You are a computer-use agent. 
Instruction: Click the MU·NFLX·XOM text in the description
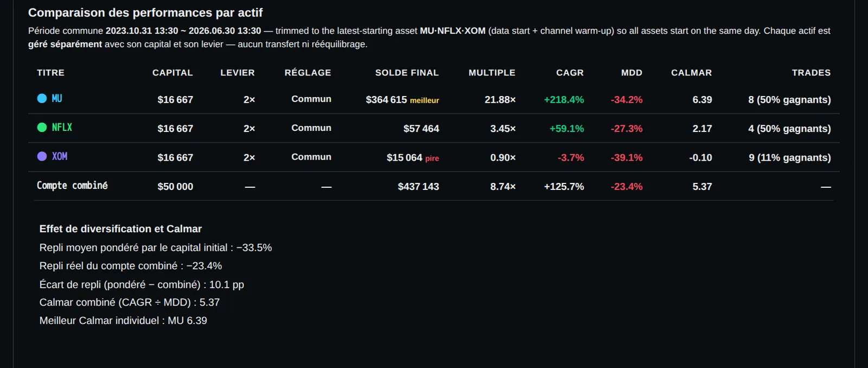point(452,31)
